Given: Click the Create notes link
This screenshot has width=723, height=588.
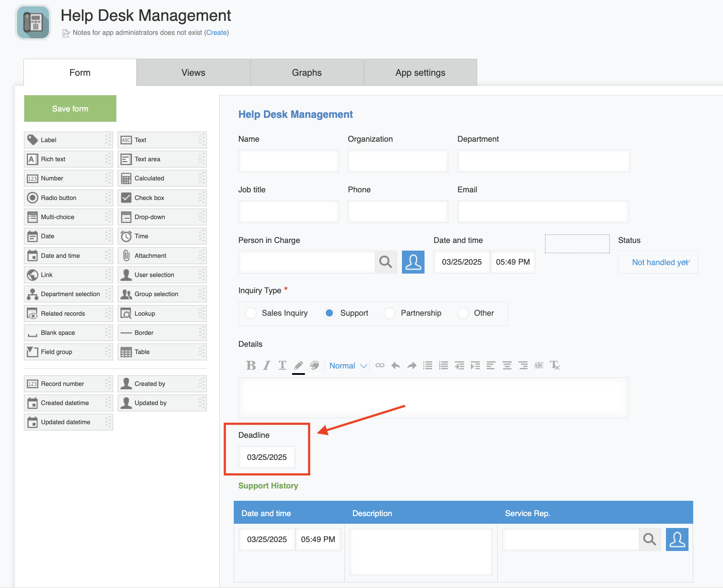Looking at the screenshot, I should click(216, 33).
